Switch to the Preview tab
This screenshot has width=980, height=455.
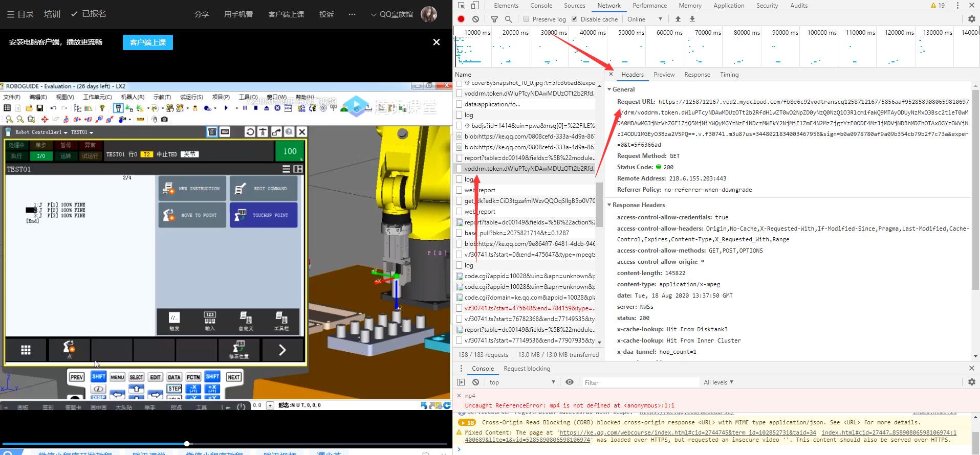coord(664,75)
